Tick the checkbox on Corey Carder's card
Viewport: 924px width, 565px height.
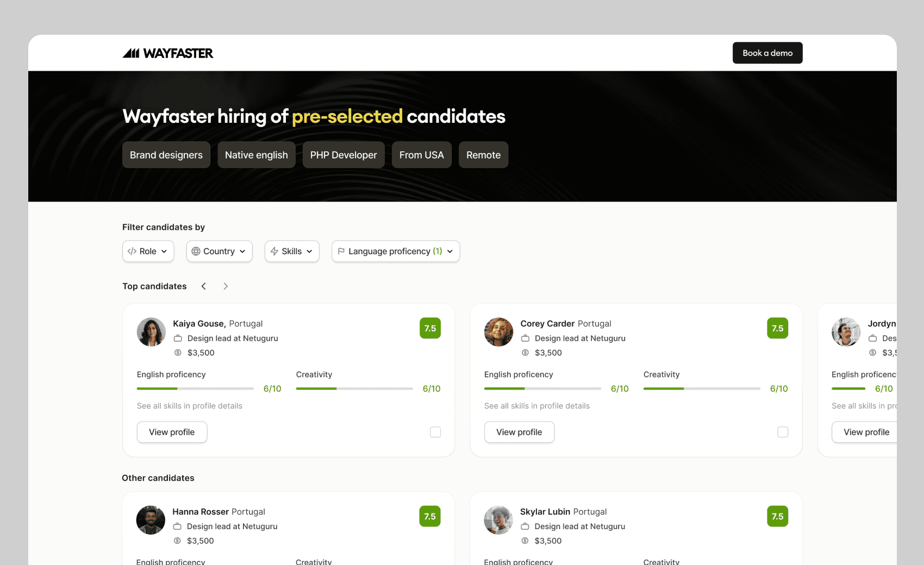783,432
